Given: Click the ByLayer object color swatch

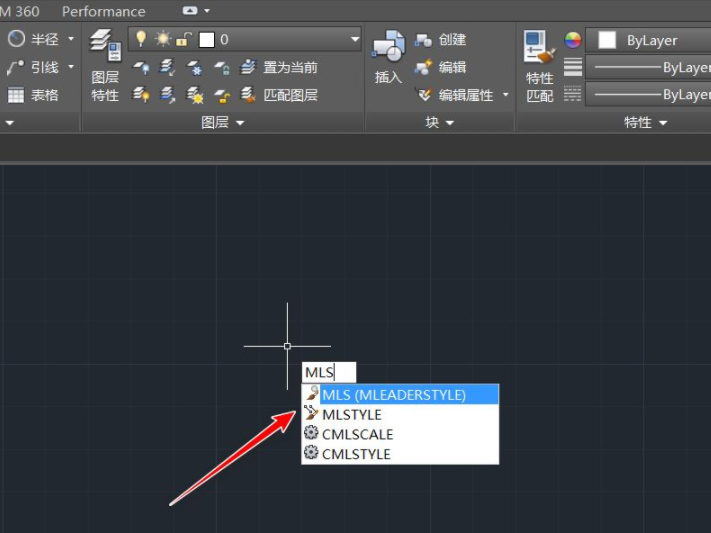Looking at the screenshot, I should click(606, 40).
